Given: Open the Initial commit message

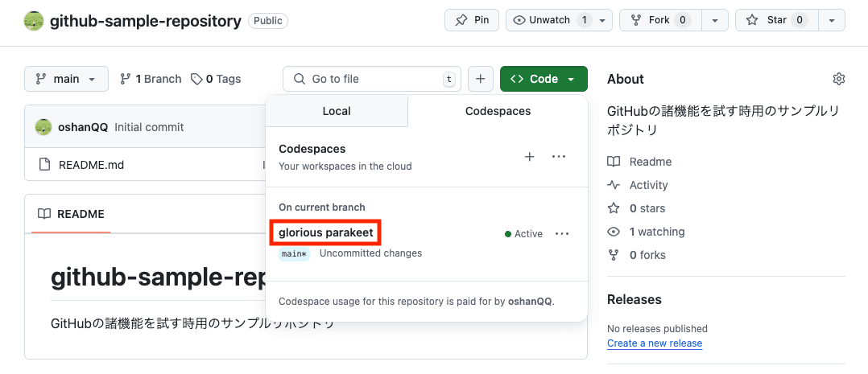Looking at the screenshot, I should tap(149, 127).
